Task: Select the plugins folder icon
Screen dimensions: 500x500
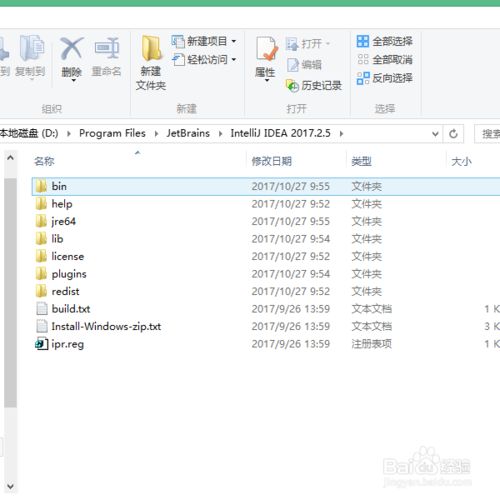Action: coord(41,274)
